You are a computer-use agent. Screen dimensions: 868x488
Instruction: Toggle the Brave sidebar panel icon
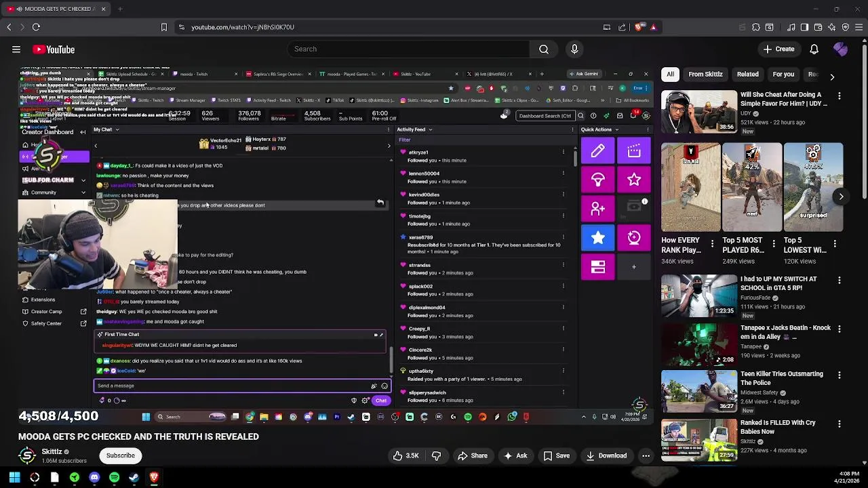(x=804, y=27)
